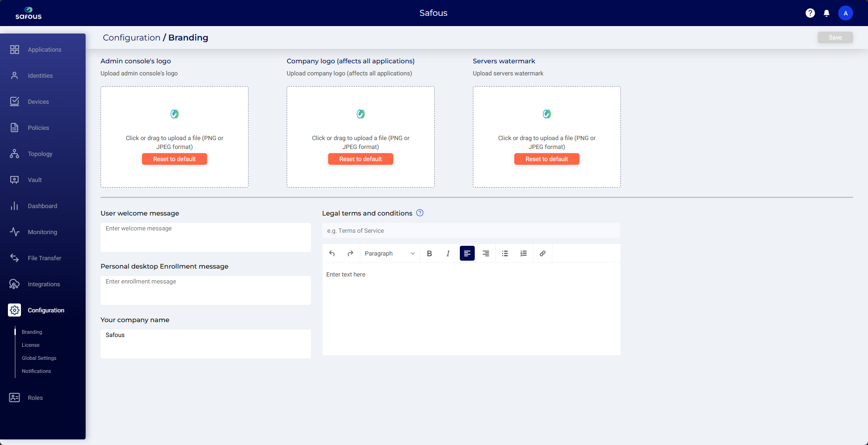Select left text alignment

(x=467, y=254)
